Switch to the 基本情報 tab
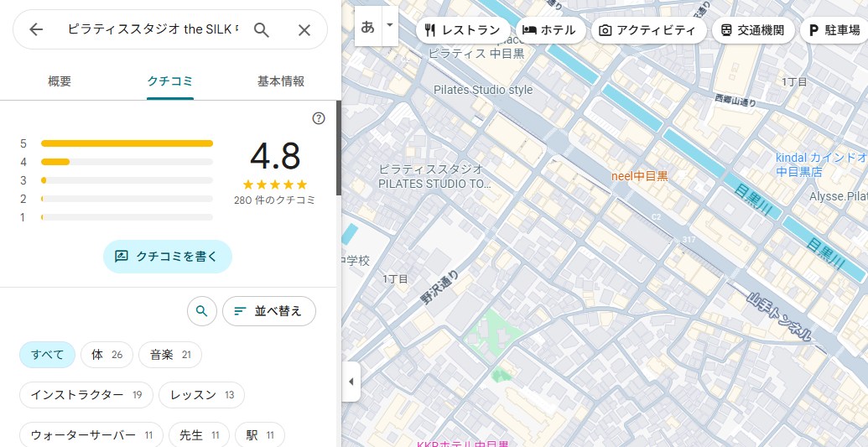 (281, 81)
